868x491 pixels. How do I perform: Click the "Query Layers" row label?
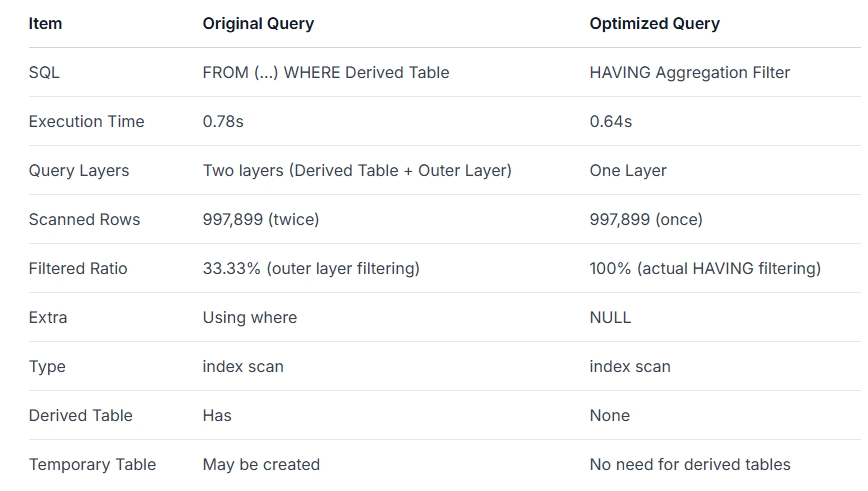[79, 170]
